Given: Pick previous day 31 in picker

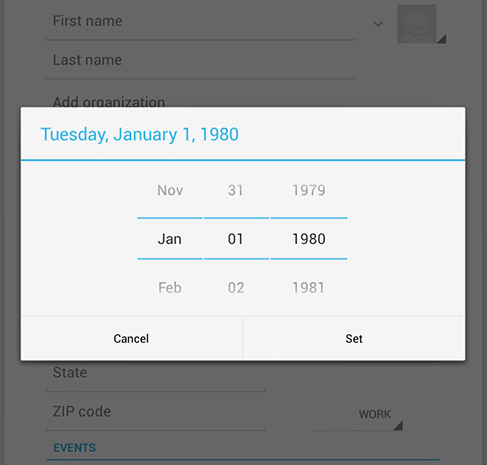Looking at the screenshot, I should [x=236, y=190].
